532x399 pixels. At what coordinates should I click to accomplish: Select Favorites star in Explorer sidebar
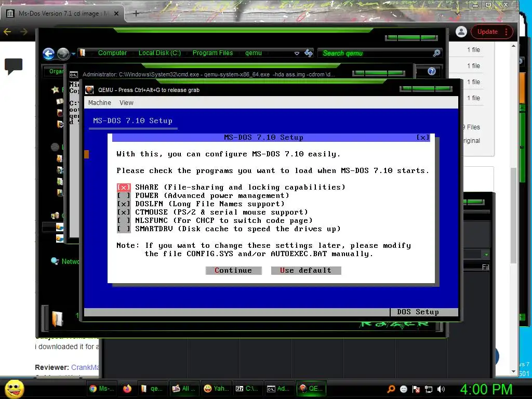55,89
